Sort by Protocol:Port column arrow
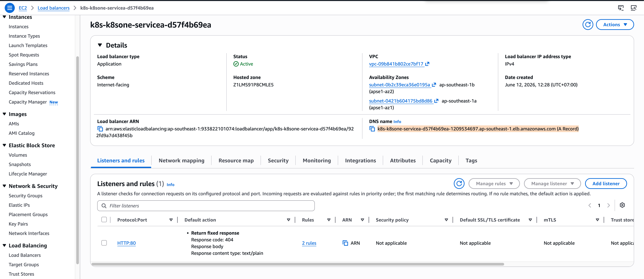Screen dimensions: 644x279 tap(171, 220)
